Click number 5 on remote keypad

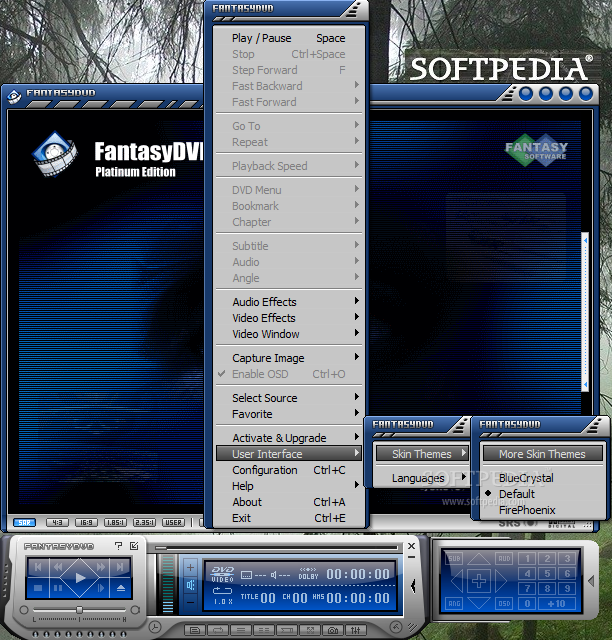pyautogui.click(x=547, y=573)
